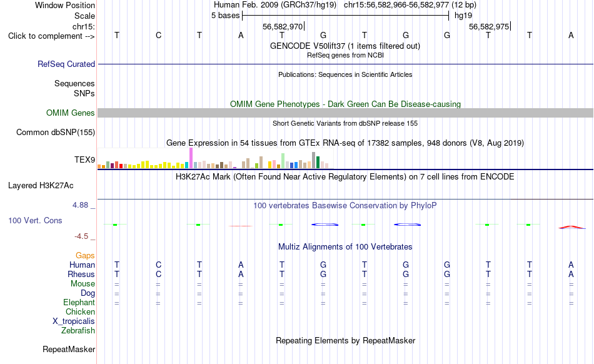Screen dimensions: 594x364
Task: Click the hg19 label beside scale bar
Action: [463, 16]
